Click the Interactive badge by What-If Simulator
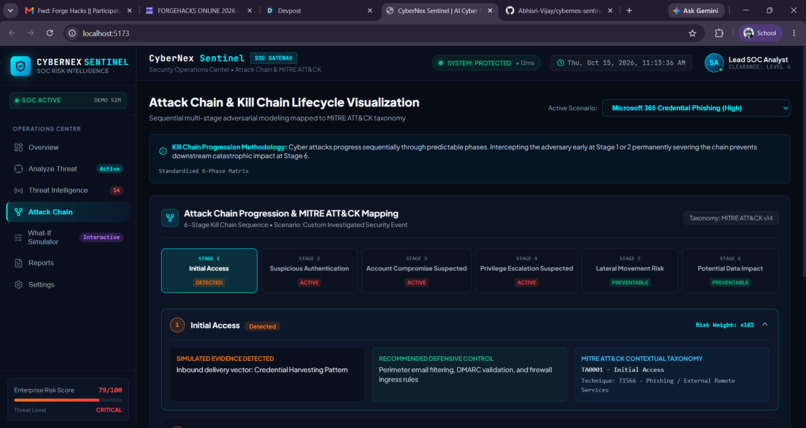Viewport: 806px width, 428px height. pos(101,237)
